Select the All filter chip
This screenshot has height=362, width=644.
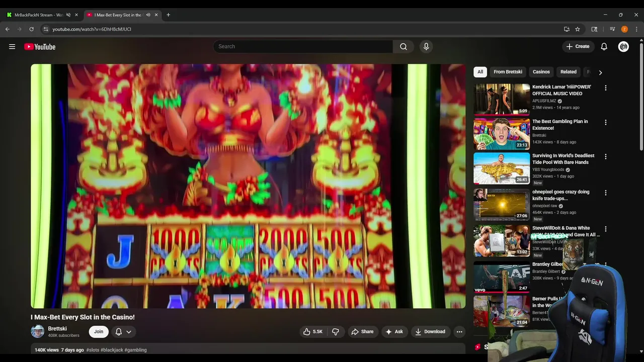click(480, 72)
